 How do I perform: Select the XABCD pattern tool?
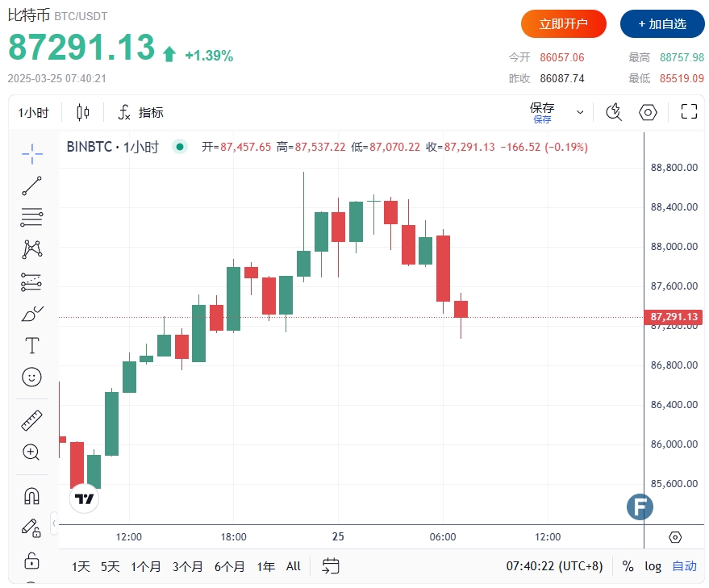(31, 249)
